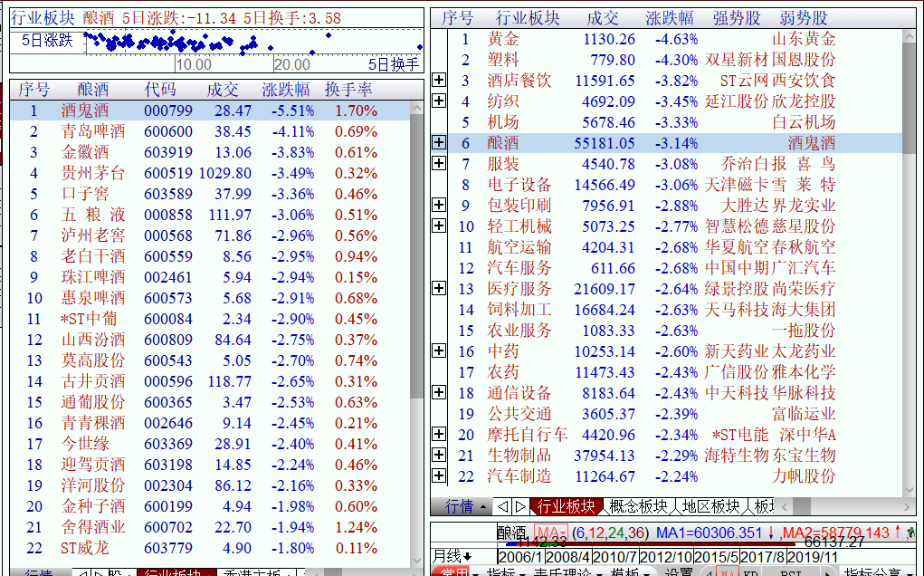924x576 pixels.
Task: Expand the 汽车制造 sector row
Action: [x=439, y=475]
